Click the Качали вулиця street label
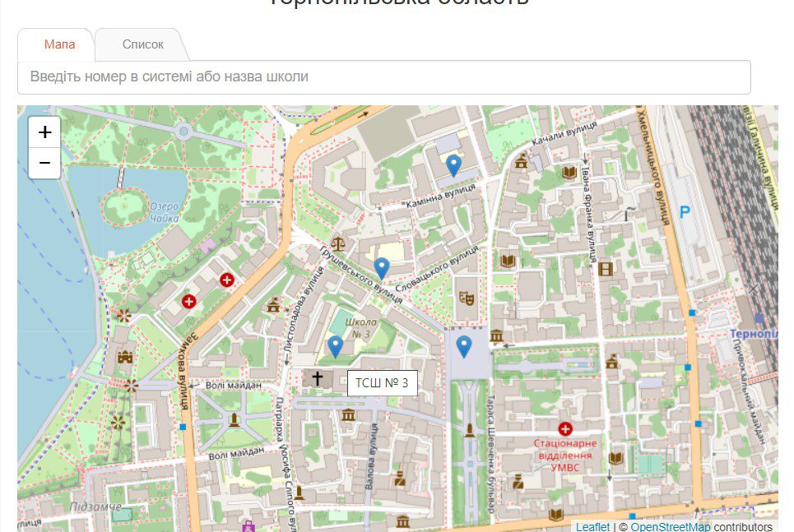Image resolution: width=794 pixels, height=532 pixels. pyautogui.click(x=564, y=133)
